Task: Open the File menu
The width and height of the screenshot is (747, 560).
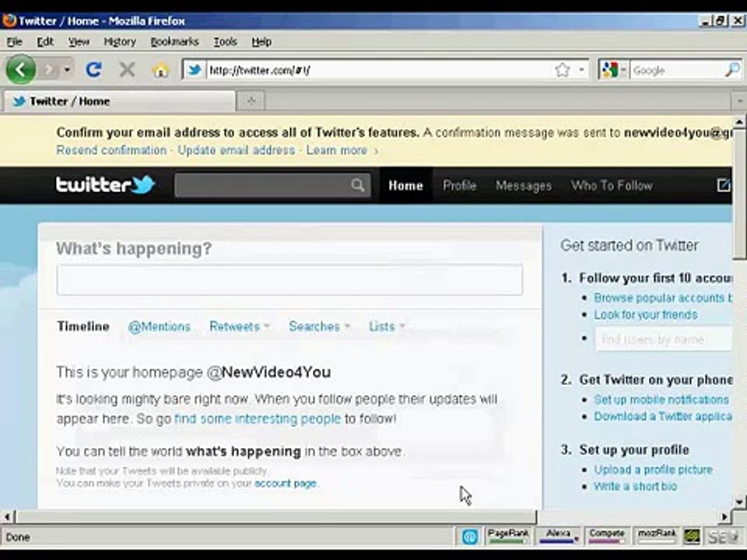Action: pyautogui.click(x=14, y=42)
